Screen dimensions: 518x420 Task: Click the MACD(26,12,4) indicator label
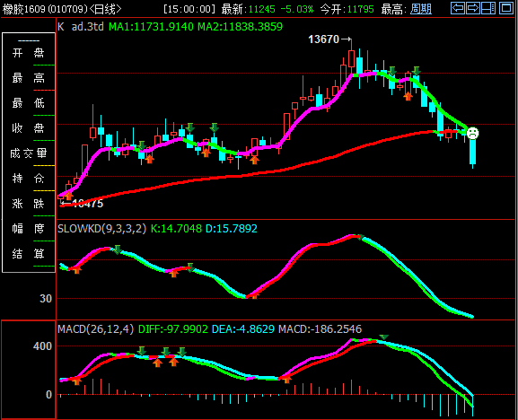click(x=95, y=329)
